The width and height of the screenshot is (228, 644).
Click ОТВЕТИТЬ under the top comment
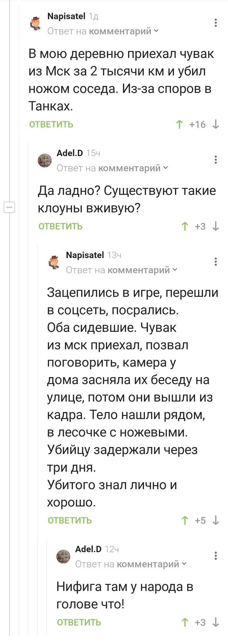click(x=51, y=124)
